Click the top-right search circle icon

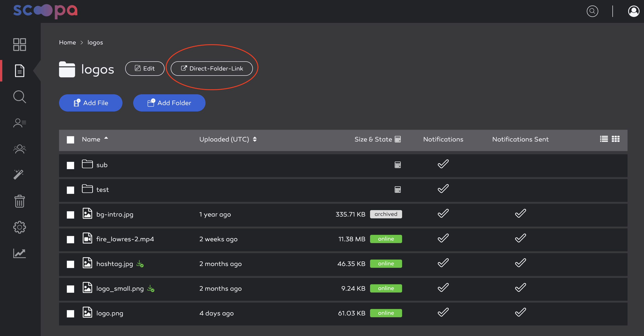pyautogui.click(x=592, y=11)
